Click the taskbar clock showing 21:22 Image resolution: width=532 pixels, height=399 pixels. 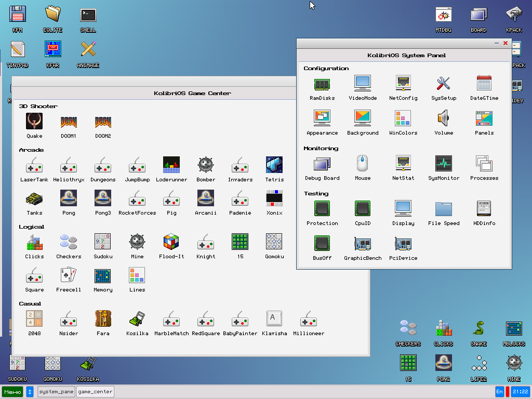520,392
